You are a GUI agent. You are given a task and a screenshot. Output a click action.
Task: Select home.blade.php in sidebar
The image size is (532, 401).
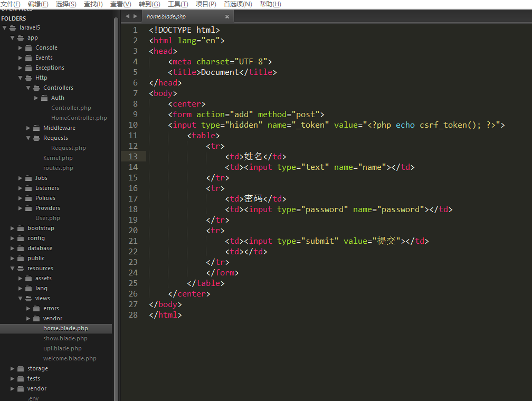tap(56, 328)
